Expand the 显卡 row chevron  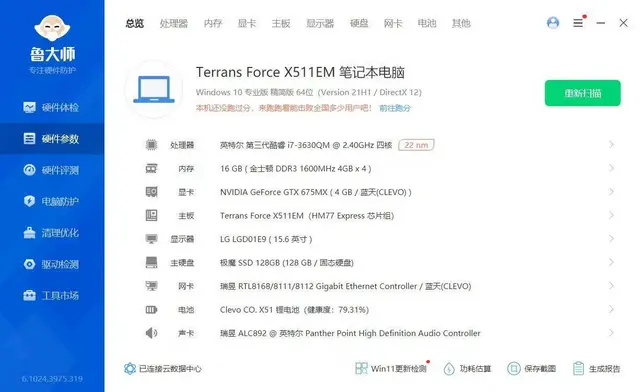click(x=611, y=192)
